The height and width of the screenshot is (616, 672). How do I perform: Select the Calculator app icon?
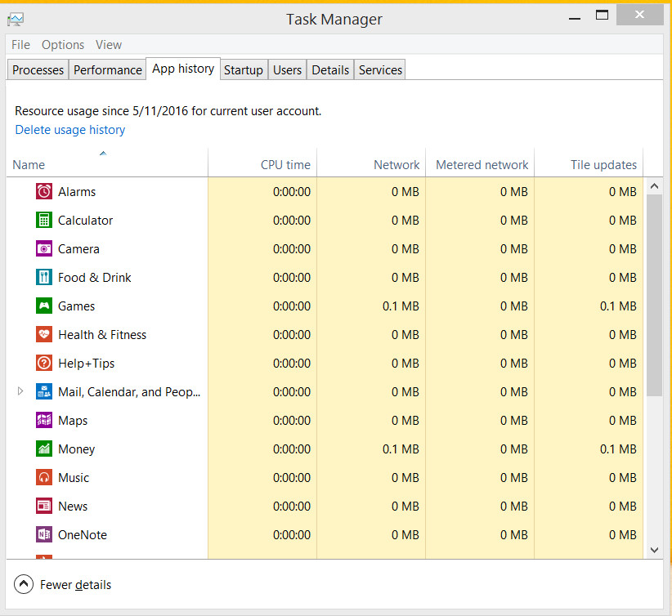pyautogui.click(x=44, y=221)
